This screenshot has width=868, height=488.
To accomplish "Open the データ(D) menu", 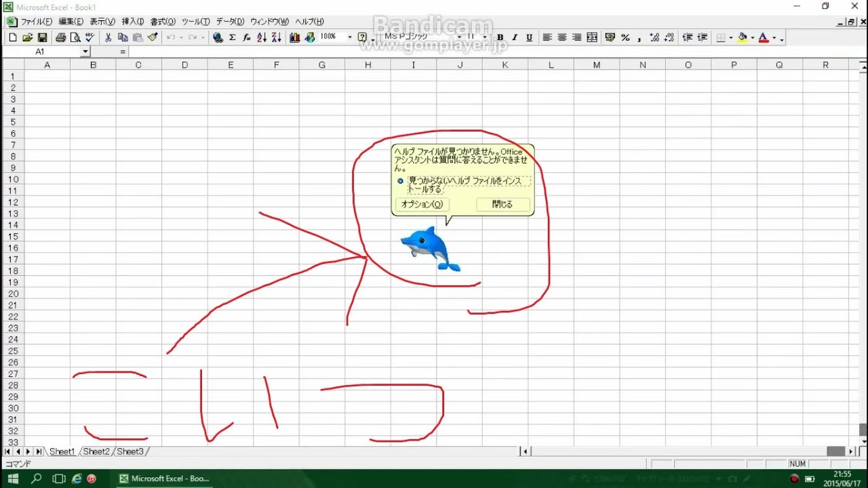I will coord(230,22).
